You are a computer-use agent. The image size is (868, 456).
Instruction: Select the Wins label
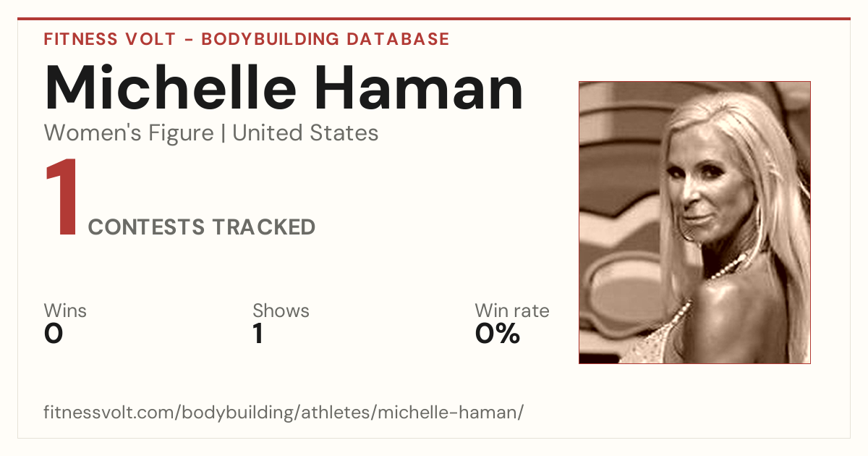point(65,311)
